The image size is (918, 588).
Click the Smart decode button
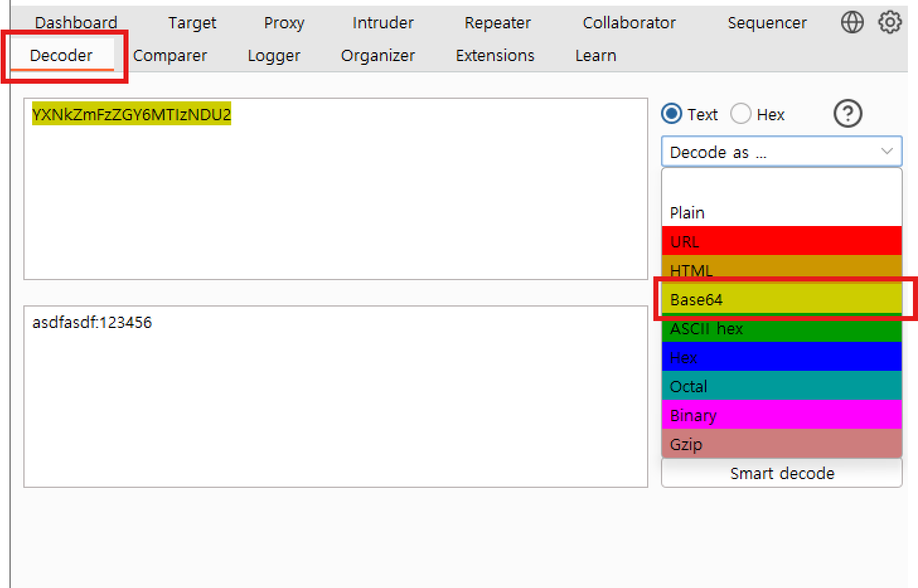[x=781, y=473]
